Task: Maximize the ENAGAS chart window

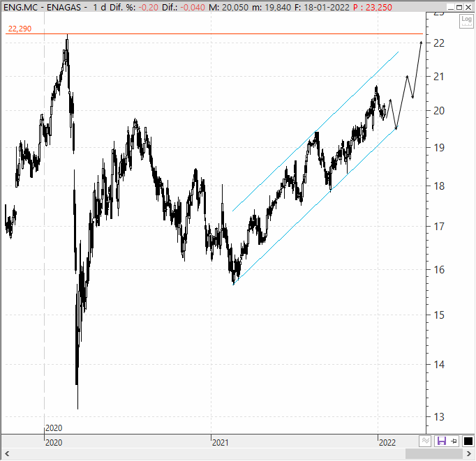Action: click(x=460, y=7)
